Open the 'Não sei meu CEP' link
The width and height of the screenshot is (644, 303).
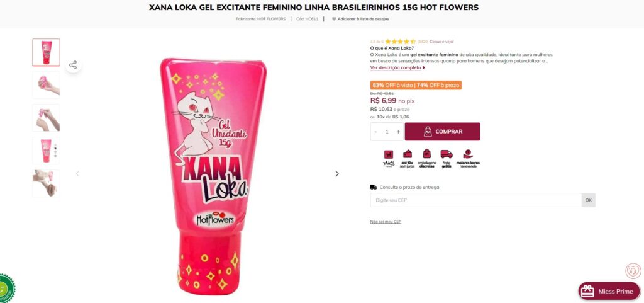(x=386, y=222)
